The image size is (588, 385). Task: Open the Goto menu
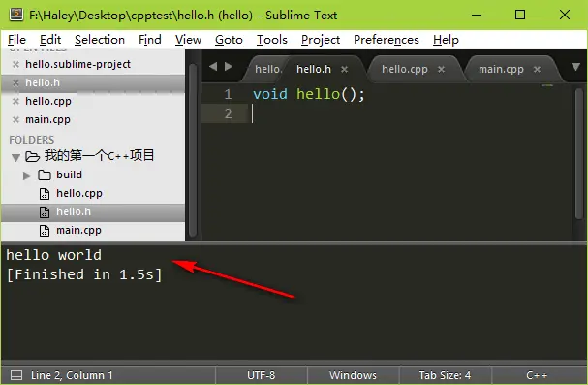coord(229,40)
